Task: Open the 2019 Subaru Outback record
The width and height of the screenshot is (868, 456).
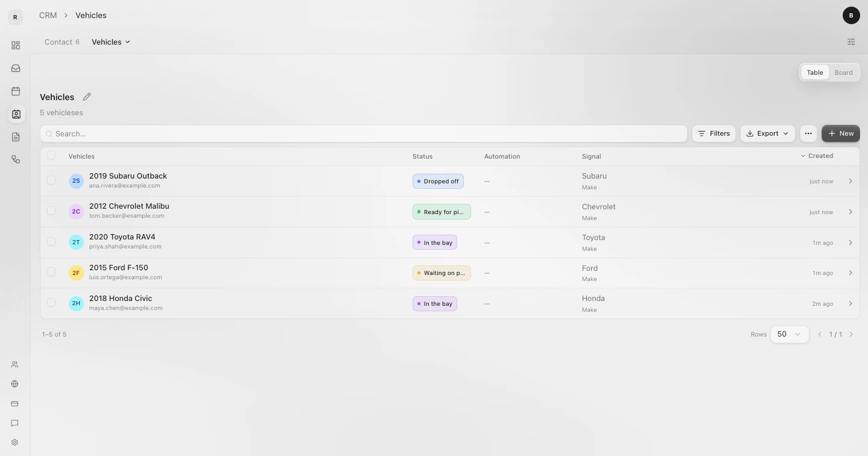Action: 128,176
